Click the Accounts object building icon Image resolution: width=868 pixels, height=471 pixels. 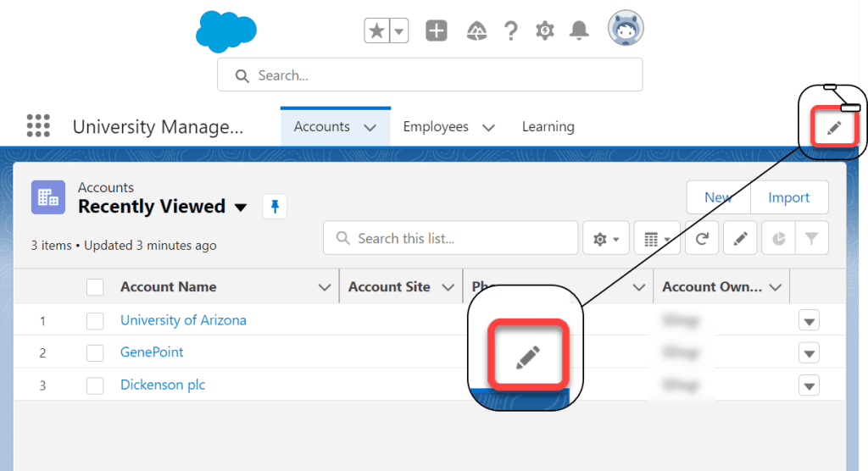pos(48,197)
